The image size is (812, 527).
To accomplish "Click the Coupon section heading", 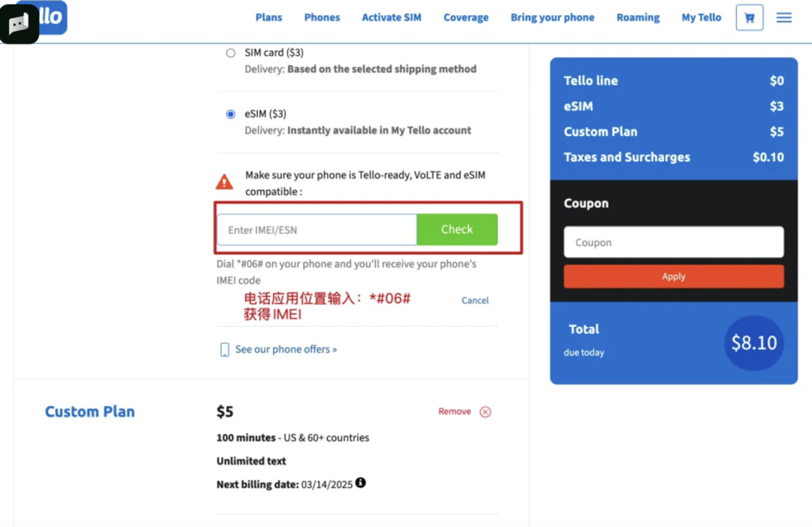I will 586,204.
